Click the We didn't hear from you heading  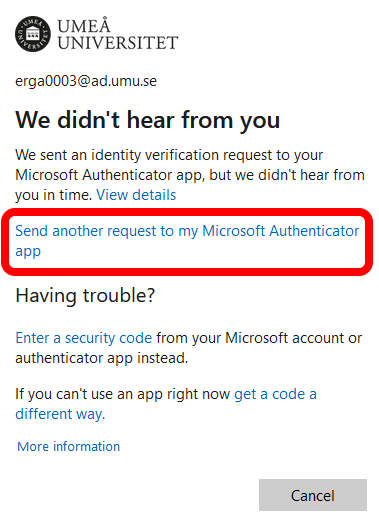(147, 120)
